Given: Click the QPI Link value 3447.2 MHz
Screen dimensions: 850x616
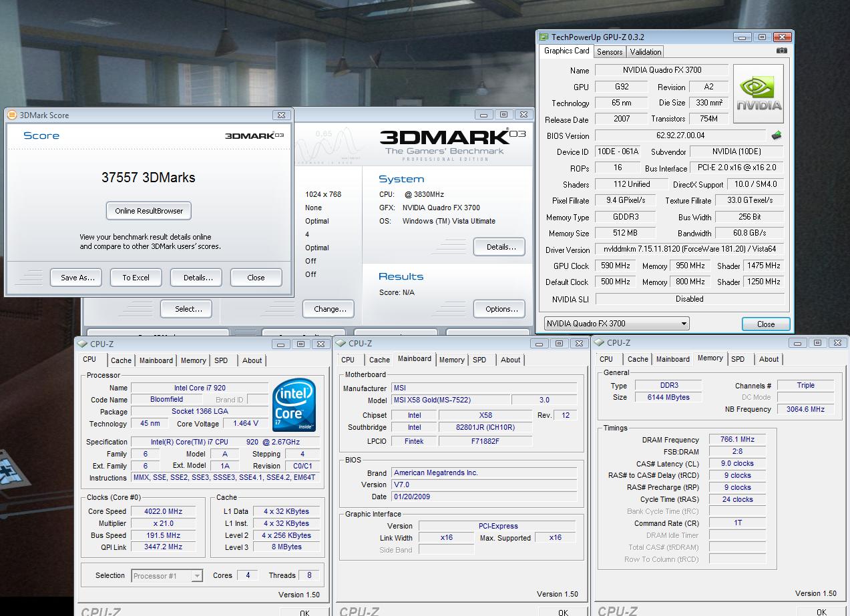Looking at the screenshot, I should click(163, 547).
